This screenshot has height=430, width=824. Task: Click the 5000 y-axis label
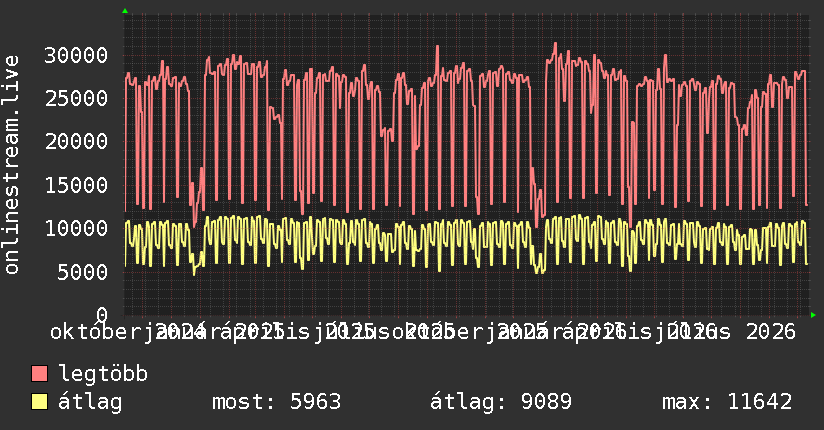(x=83, y=272)
